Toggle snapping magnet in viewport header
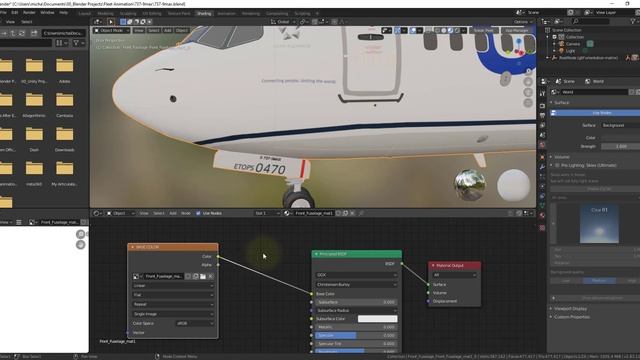The width and height of the screenshot is (640, 360). 315,22
